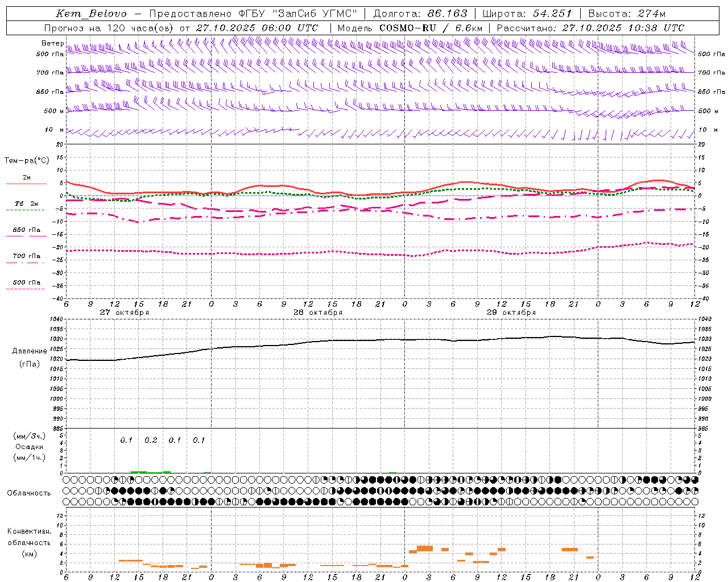Click the 20 value on left temperature axis
Image resolution: width=728 pixels, height=582 pixels.
click(60, 144)
